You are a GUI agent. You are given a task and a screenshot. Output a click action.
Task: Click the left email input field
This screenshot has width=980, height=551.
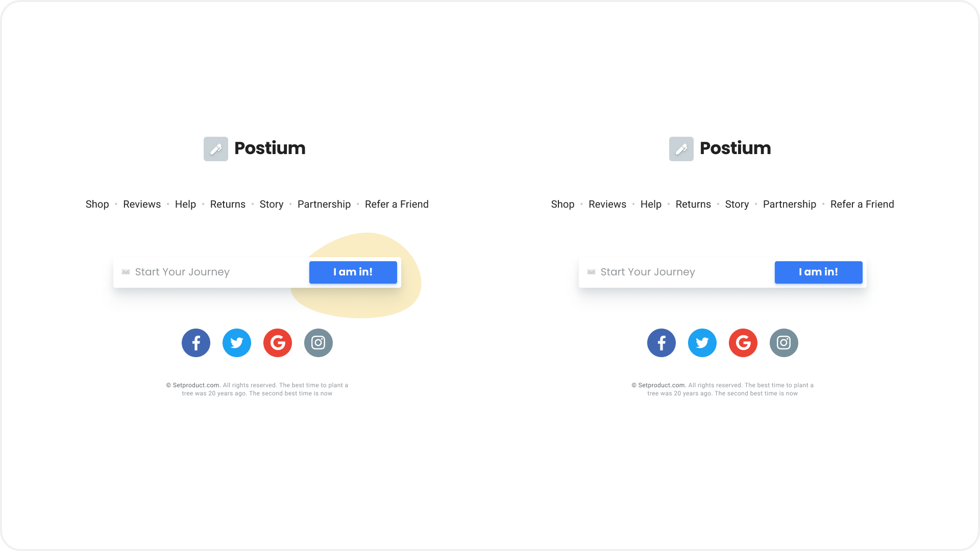tap(212, 272)
